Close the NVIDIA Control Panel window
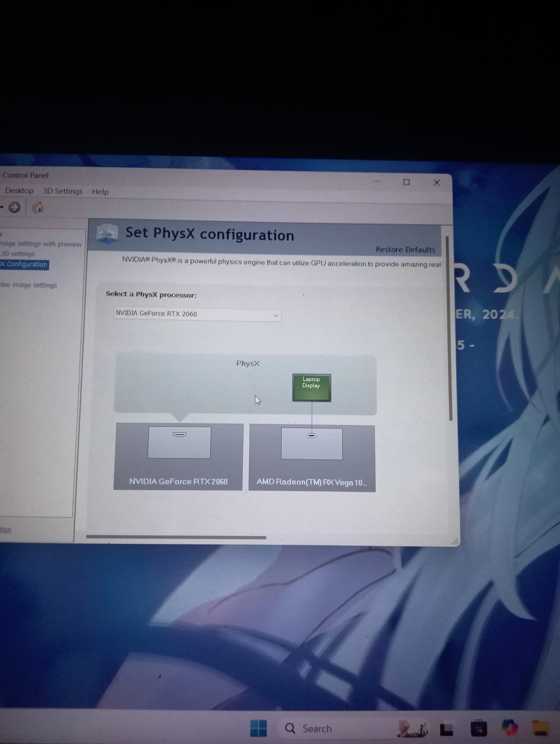Image resolution: width=560 pixels, height=744 pixels. [437, 182]
